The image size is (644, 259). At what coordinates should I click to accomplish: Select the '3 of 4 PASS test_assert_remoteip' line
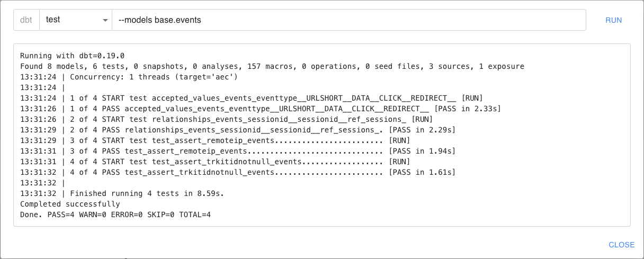tap(237, 151)
